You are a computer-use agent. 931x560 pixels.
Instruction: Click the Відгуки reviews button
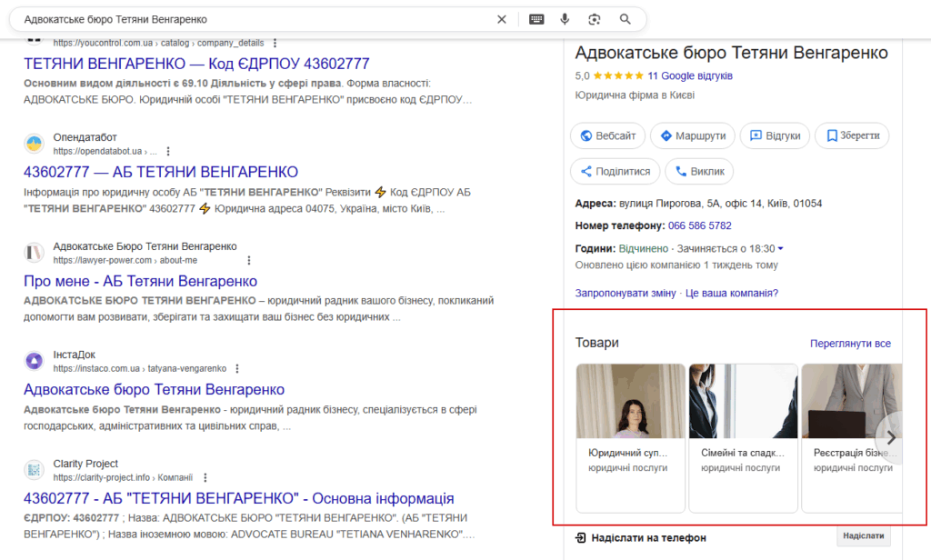pyautogui.click(x=774, y=135)
